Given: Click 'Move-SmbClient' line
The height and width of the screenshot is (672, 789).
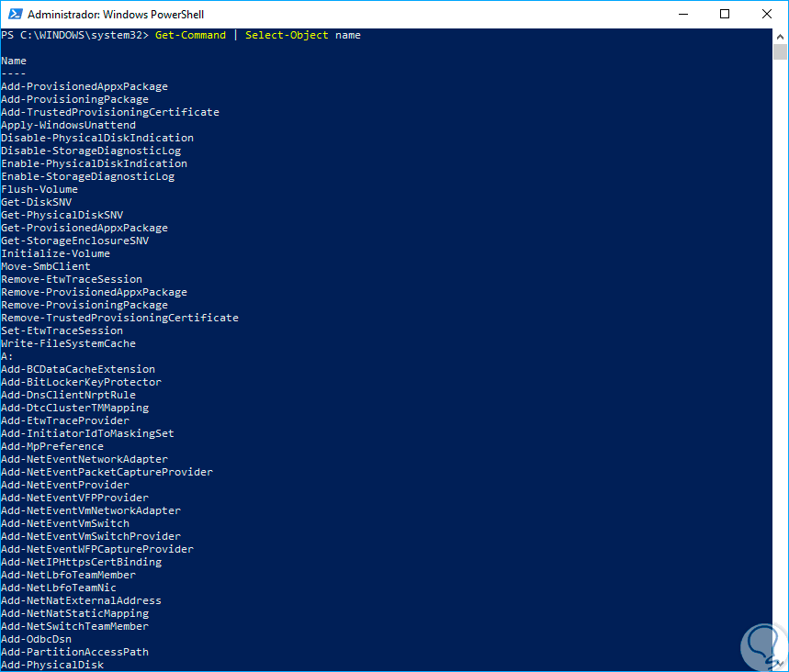Looking at the screenshot, I should tap(46, 266).
